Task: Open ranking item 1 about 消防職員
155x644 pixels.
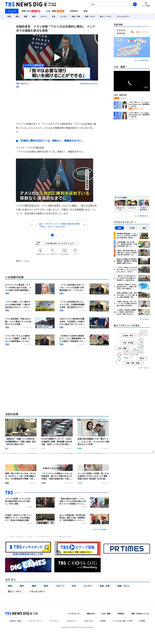Action: point(132,236)
